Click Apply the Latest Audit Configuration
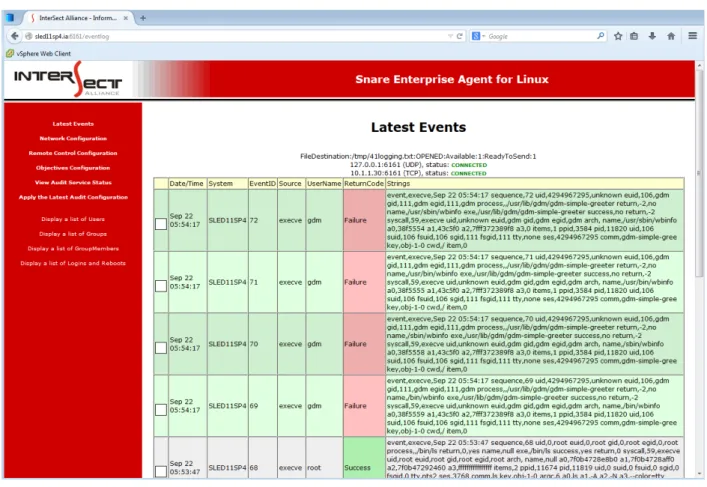The image size is (707, 487). click(x=73, y=197)
